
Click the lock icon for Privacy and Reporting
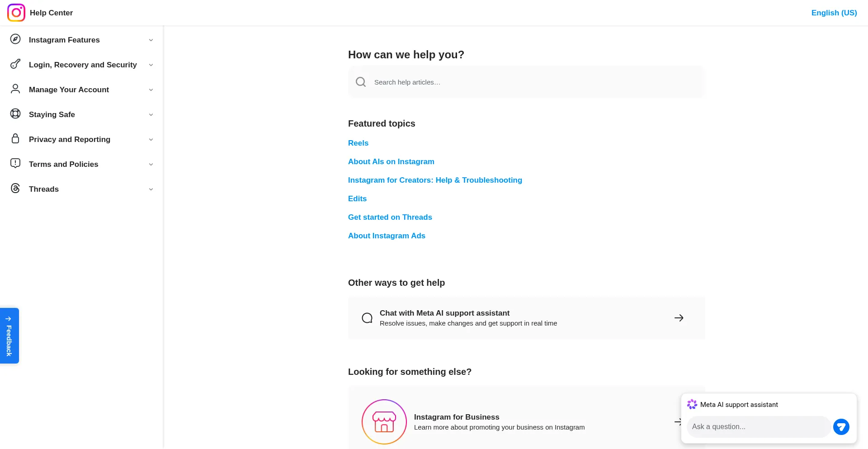(x=15, y=138)
